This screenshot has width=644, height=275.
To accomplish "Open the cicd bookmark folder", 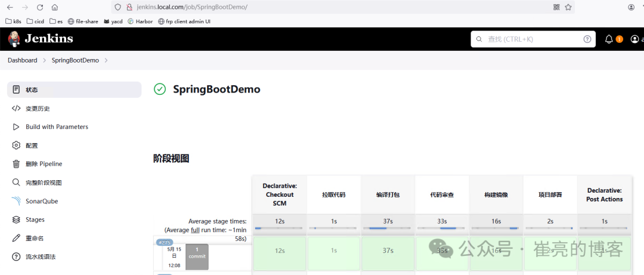I will coord(35,21).
